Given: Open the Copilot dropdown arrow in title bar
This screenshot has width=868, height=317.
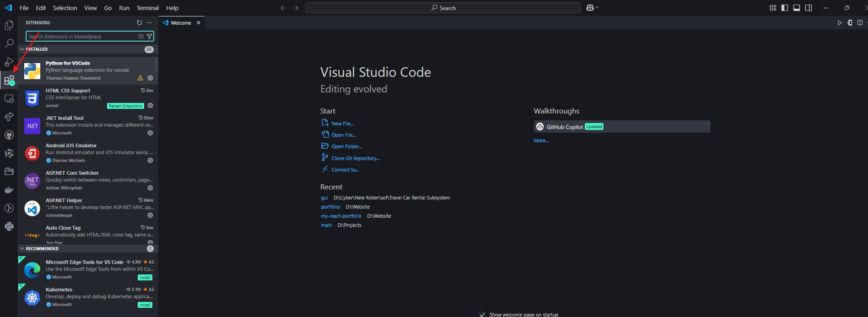Looking at the screenshot, I should coord(597,8).
